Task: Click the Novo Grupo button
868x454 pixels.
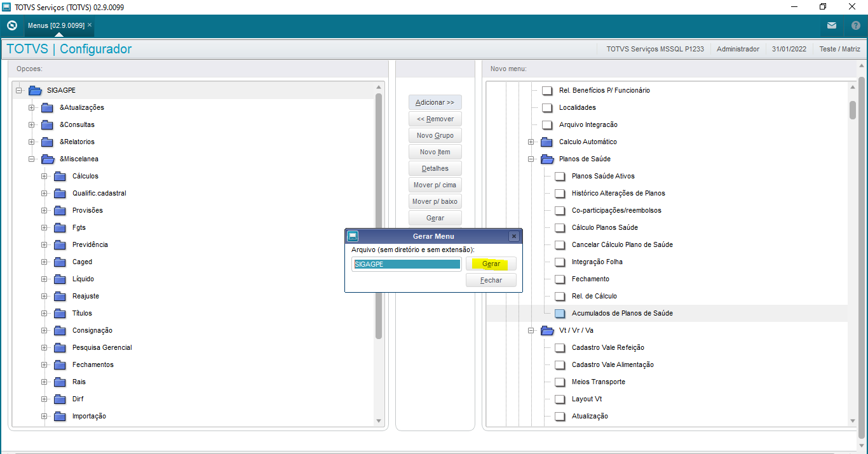Action: (x=435, y=135)
